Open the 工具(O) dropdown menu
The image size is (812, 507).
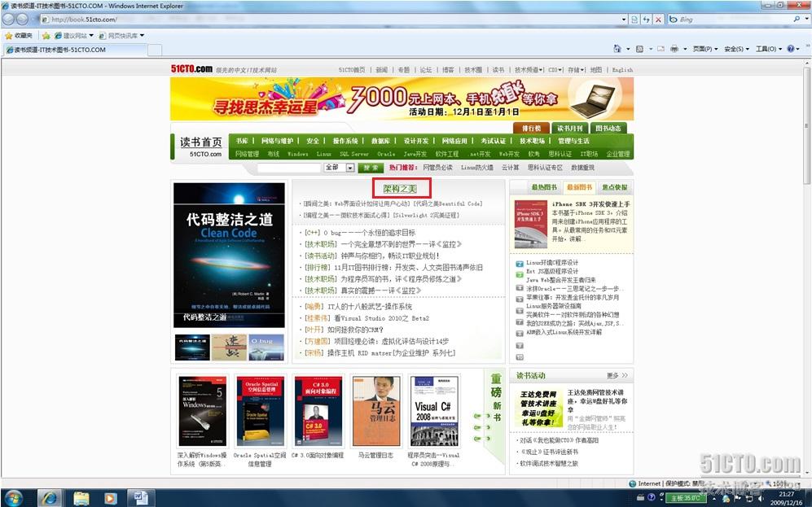click(x=769, y=49)
